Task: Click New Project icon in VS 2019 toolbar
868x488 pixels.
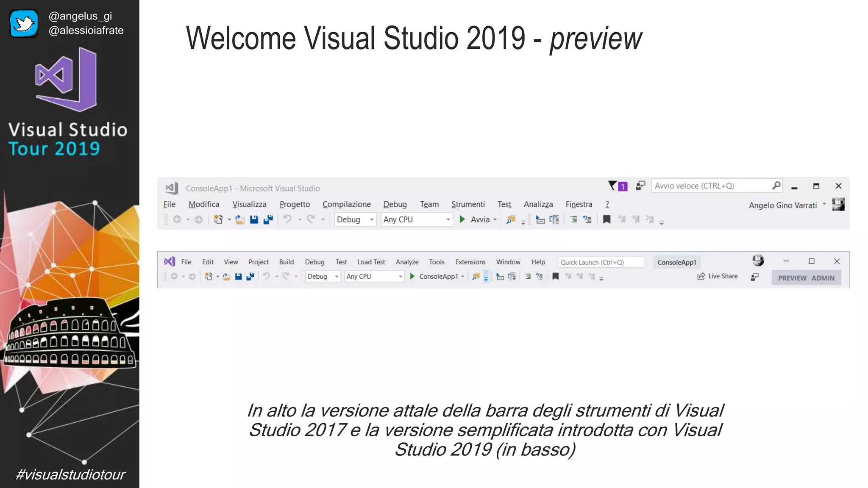Action: (208, 277)
